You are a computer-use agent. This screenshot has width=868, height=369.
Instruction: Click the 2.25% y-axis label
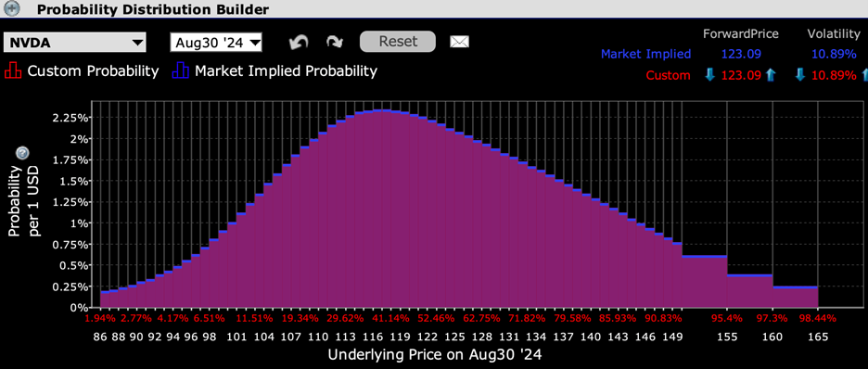click(70, 118)
